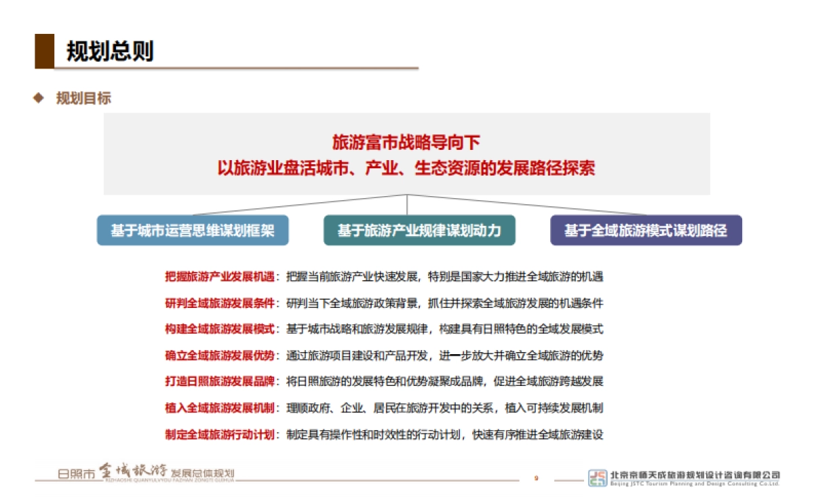Select the diamond icon before 规划目标
Screen dimensions: 814x504
pyautogui.click(x=37, y=98)
